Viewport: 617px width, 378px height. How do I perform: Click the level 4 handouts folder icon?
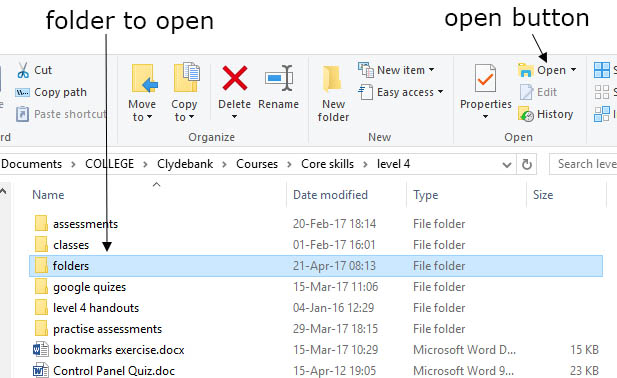click(41, 307)
